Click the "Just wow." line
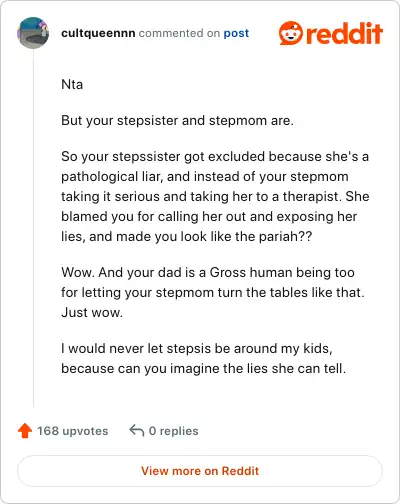The image size is (400, 504). click(92, 312)
